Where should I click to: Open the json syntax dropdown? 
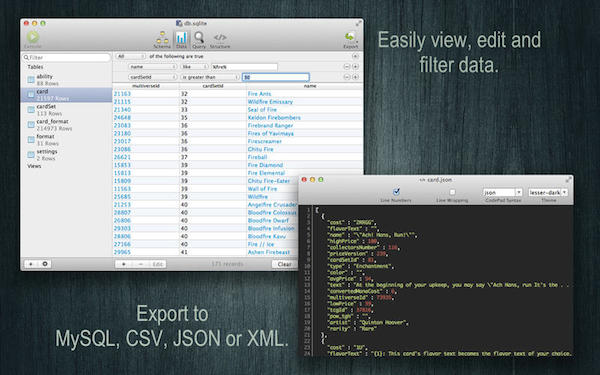502,192
